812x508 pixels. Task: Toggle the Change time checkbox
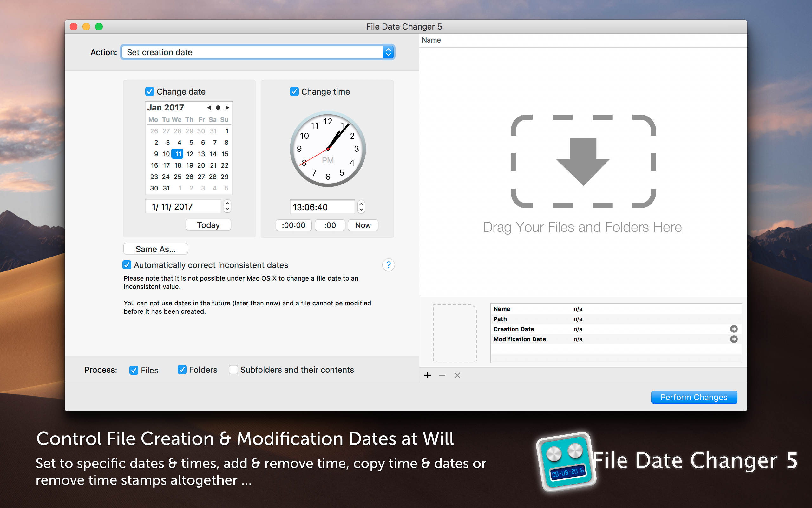click(x=294, y=91)
